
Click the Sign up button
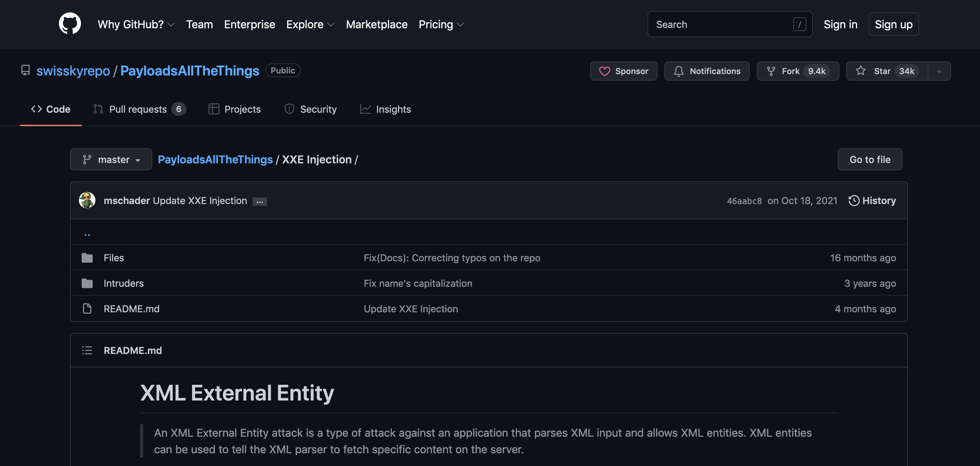tap(894, 24)
